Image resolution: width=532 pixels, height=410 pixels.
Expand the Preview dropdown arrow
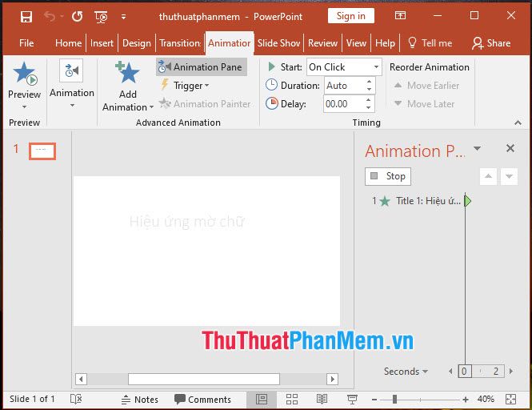[x=25, y=107]
